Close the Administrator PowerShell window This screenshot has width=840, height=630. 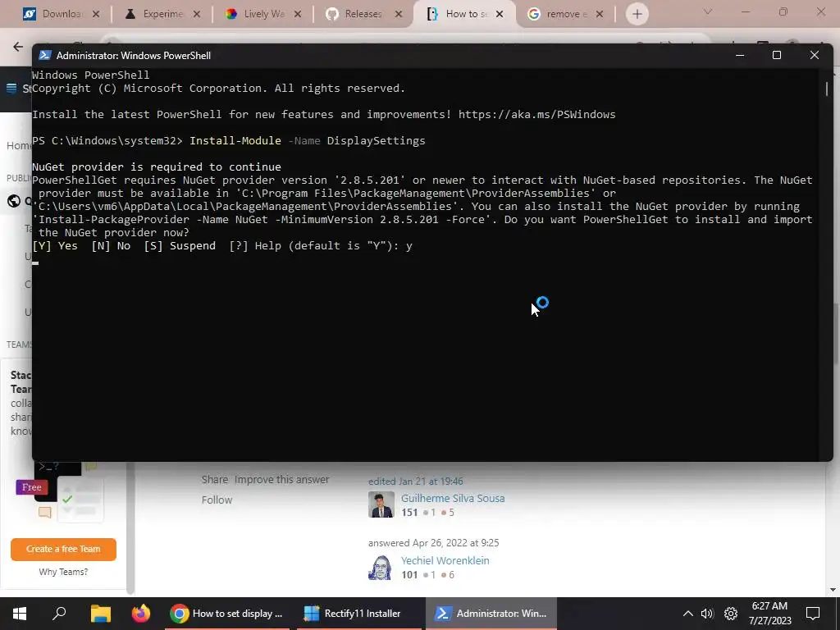815,55
